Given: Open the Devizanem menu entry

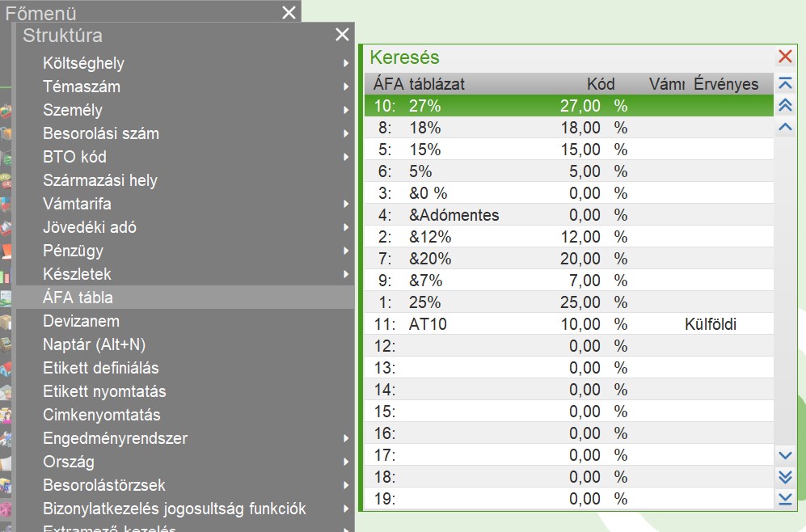Looking at the screenshot, I should (81, 321).
